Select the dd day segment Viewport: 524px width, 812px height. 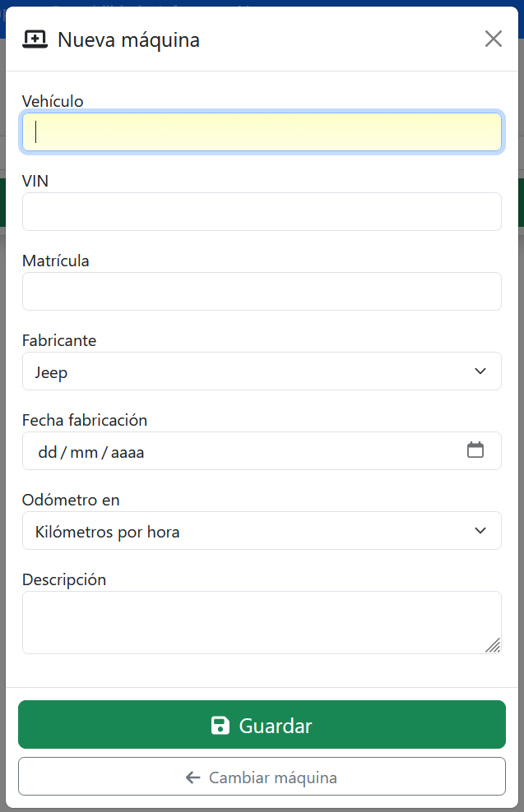tap(48, 452)
